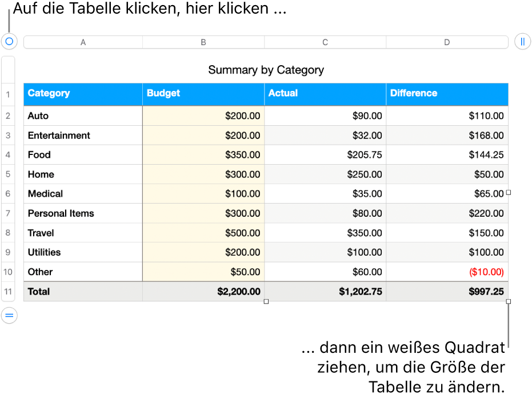Select the column A reference tab
The width and height of the screenshot is (532, 406).
pos(83,41)
